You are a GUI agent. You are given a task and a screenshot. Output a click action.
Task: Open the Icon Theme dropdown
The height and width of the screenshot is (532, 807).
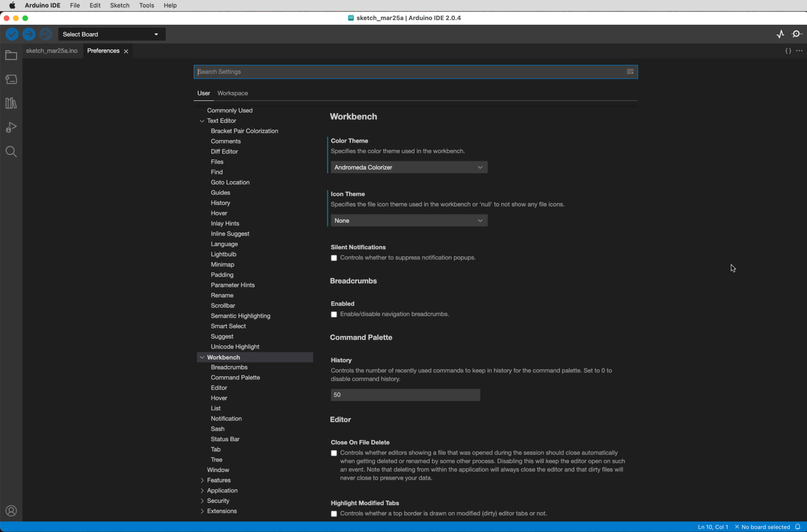tap(408, 220)
